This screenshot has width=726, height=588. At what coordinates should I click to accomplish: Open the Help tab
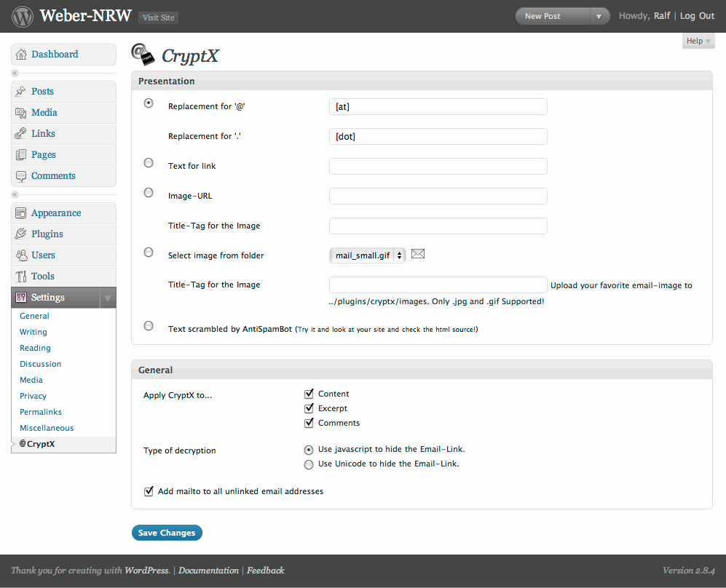[x=698, y=41]
